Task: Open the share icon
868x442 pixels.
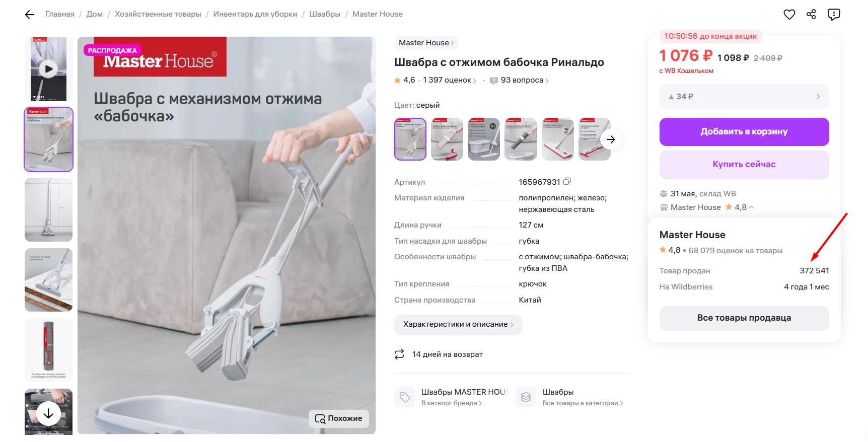Action: click(811, 14)
